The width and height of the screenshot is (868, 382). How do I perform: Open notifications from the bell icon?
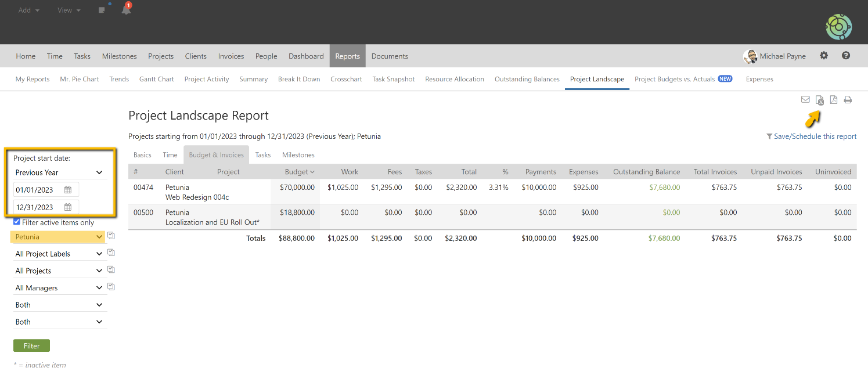[x=126, y=9]
